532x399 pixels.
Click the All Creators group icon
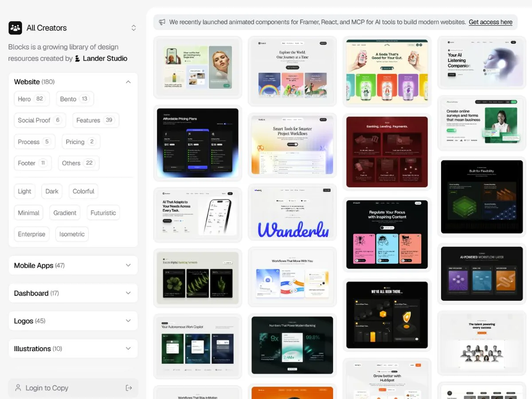click(x=15, y=28)
